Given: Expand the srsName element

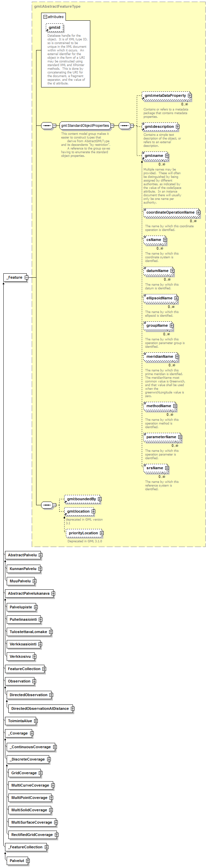Looking at the screenshot, I should coord(167,468).
